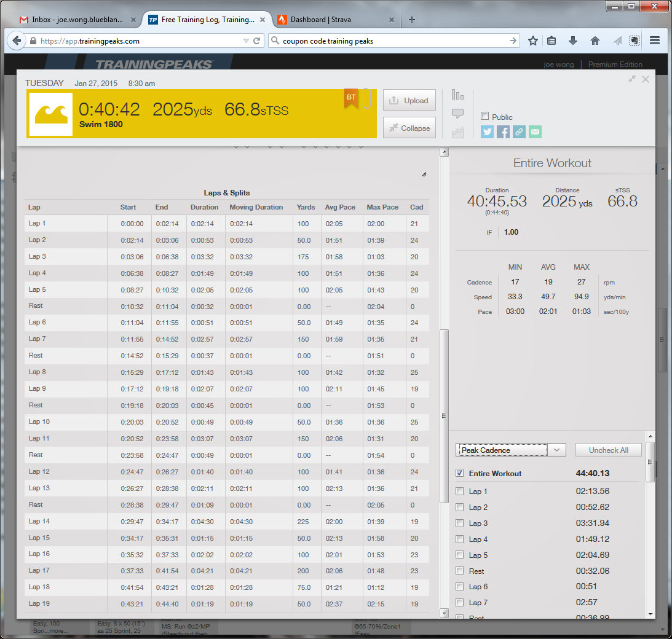This screenshot has height=639, width=672.
Task: Switch to the Gmail Inbox tab
Action: [78, 20]
